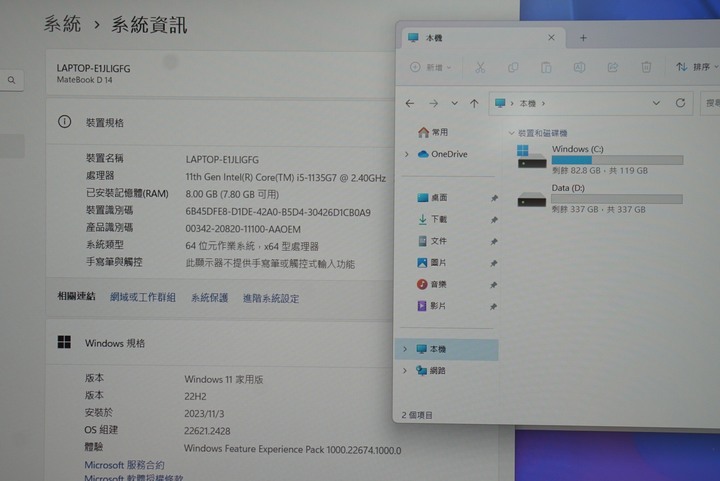Collapse the 裝置規格 section in Settings
This screenshot has height=481, width=720.
click(x=220, y=123)
